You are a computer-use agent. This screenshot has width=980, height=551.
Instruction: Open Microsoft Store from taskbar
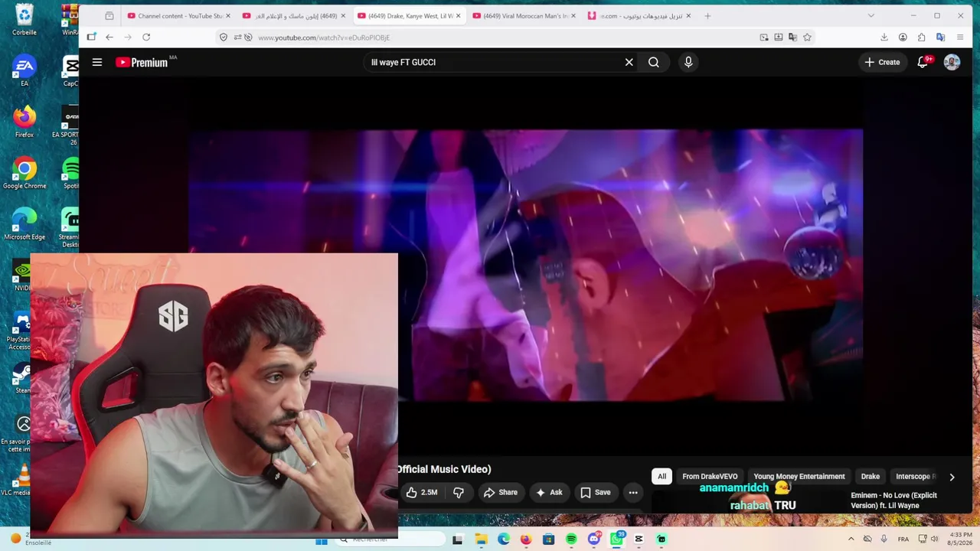point(549,540)
